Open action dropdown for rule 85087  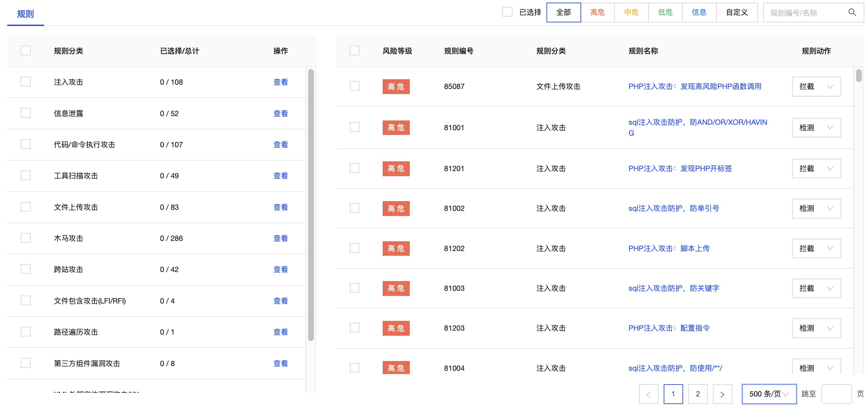tap(816, 86)
